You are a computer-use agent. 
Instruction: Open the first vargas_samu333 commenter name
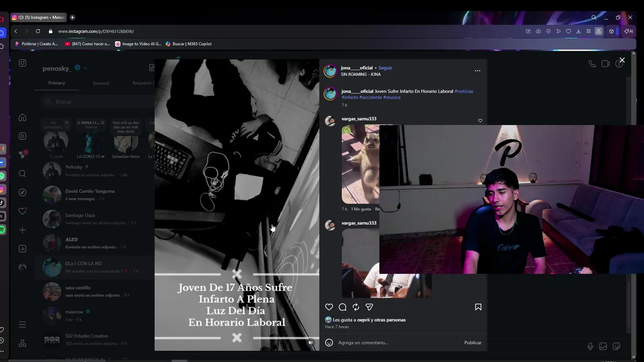(359, 119)
